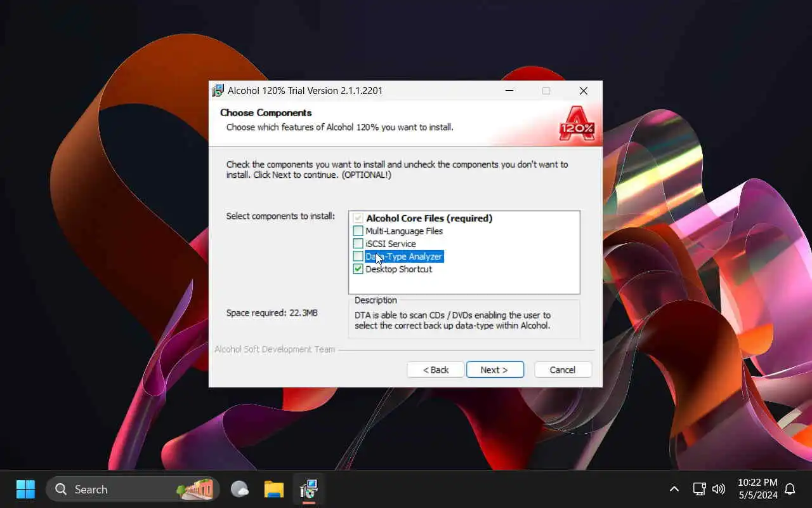Minimize the installer window
Screen dimensions: 812x508
tap(509, 91)
